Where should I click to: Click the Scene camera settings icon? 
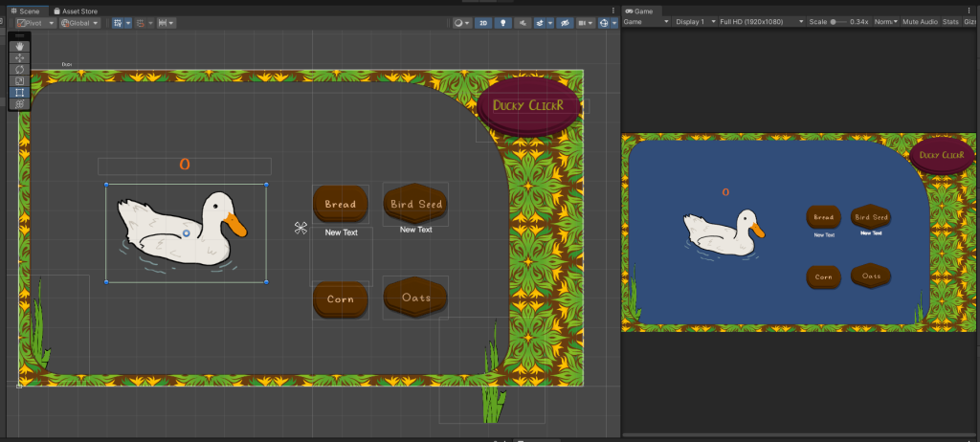pos(584,22)
